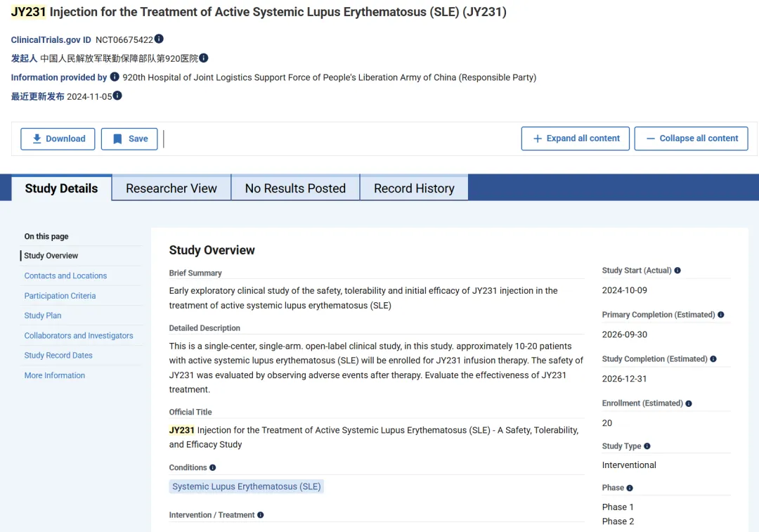
Task: Click info icon next to Phase label
Action: point(630,488)
